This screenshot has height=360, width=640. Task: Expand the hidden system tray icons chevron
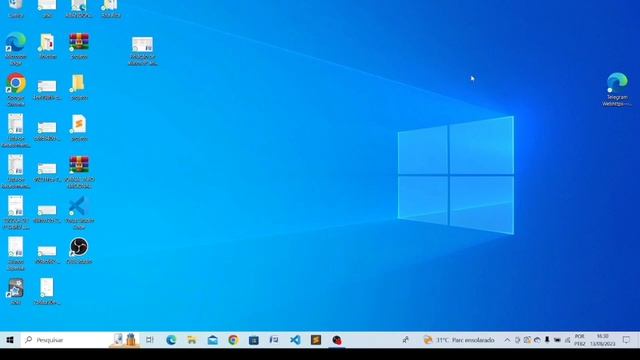(507, 340)
